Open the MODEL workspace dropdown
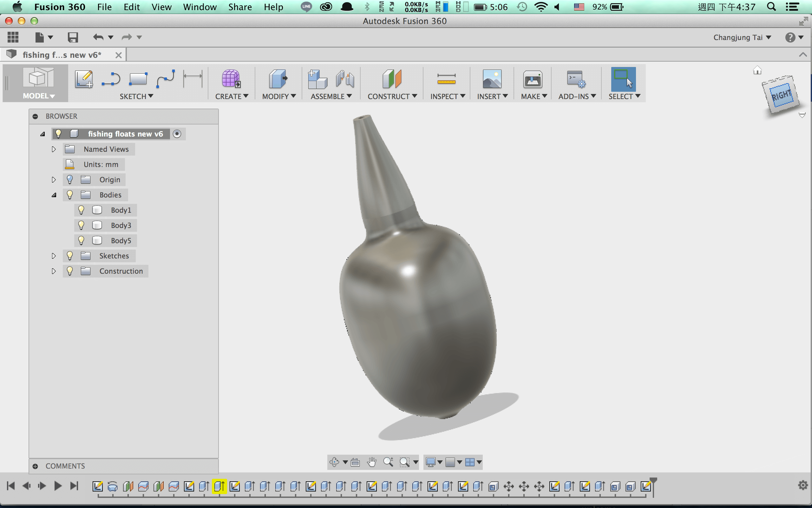The height and width of the screenshot is (508, 812). (x=39, y=96)
